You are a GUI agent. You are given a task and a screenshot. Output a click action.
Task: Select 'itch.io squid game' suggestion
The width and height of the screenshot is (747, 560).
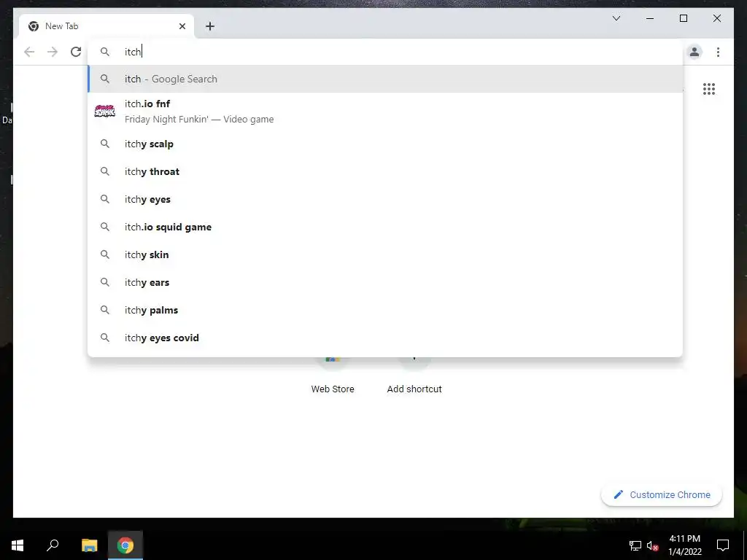(x=385, y=227)
